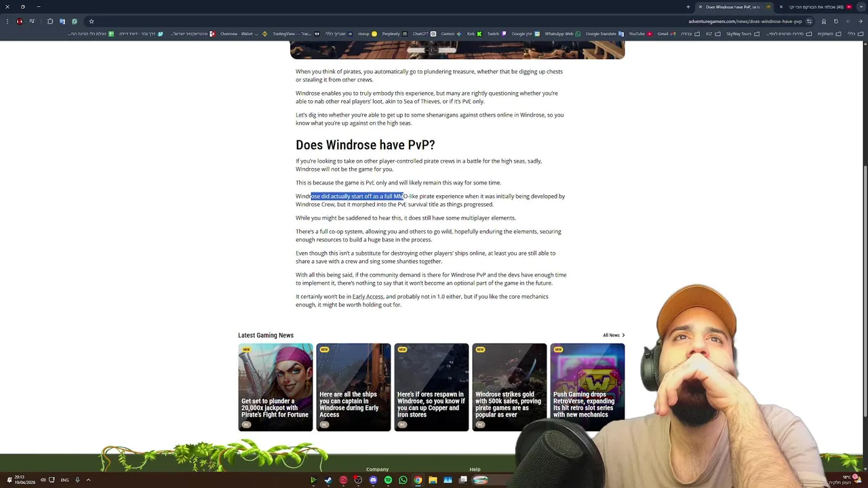Click the Early Access link in article
Viewport: 868px width, 488px height.
[x=368, y=297]
